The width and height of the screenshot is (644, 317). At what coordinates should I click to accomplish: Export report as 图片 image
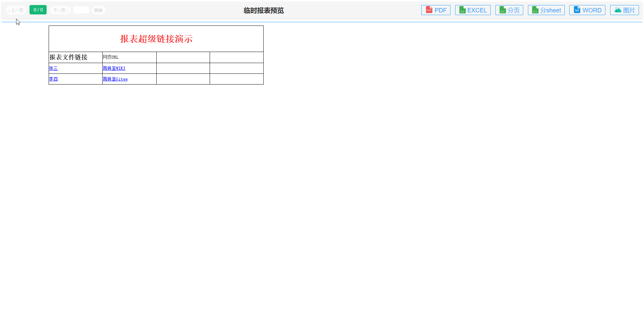pos(624,10)
